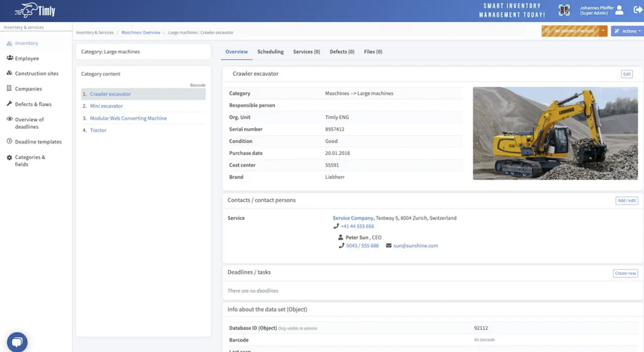This screenshot has height=352, width=644.
Task: Click the serial number value 8957412
Action: point(335,129)
